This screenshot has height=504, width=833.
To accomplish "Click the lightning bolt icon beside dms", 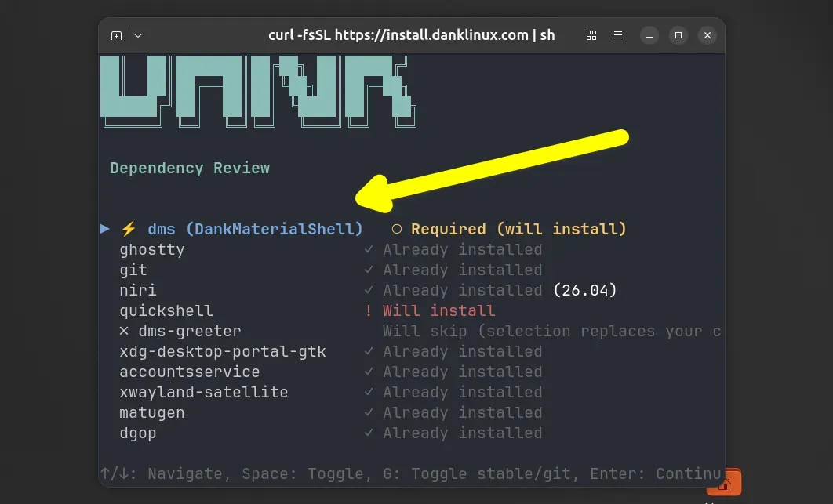I will pos(128,229).
